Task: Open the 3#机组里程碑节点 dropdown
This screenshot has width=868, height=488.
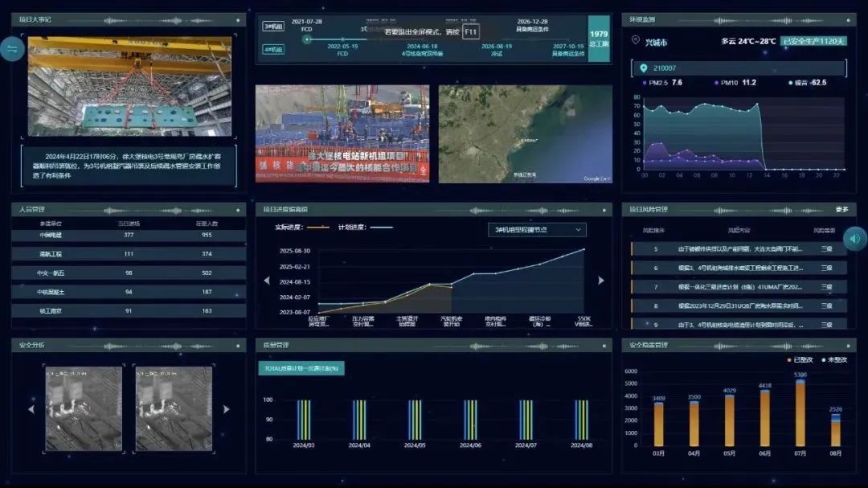Action: pos(537,230)
